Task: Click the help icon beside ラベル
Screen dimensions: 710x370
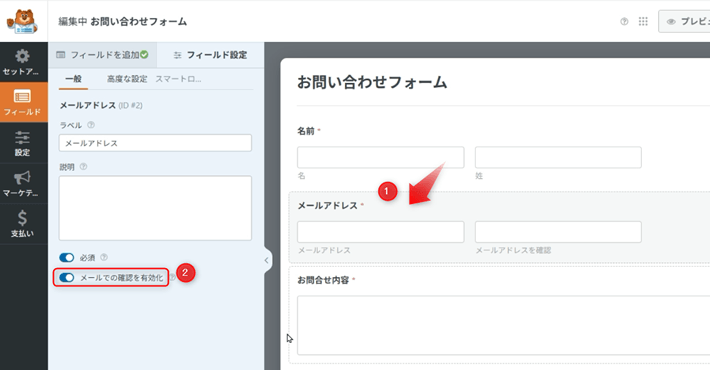Action: coord(91,125)
